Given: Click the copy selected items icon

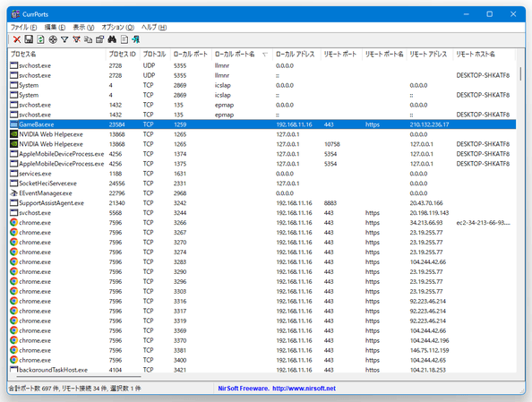Looking at the screenshot, I should click(x=88, y=39).
